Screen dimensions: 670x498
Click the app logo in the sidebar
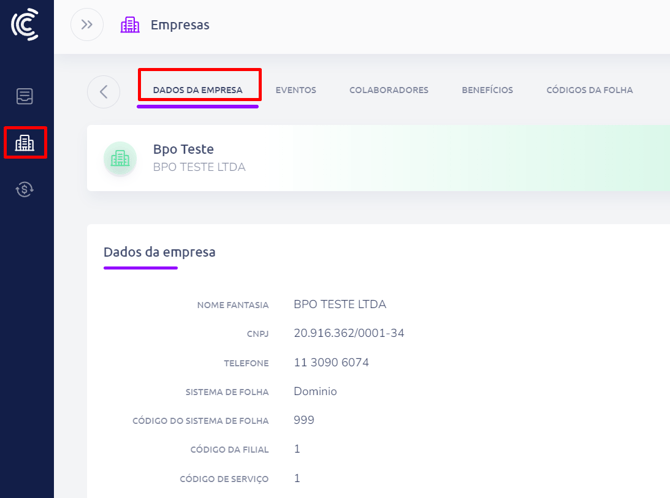25,25
